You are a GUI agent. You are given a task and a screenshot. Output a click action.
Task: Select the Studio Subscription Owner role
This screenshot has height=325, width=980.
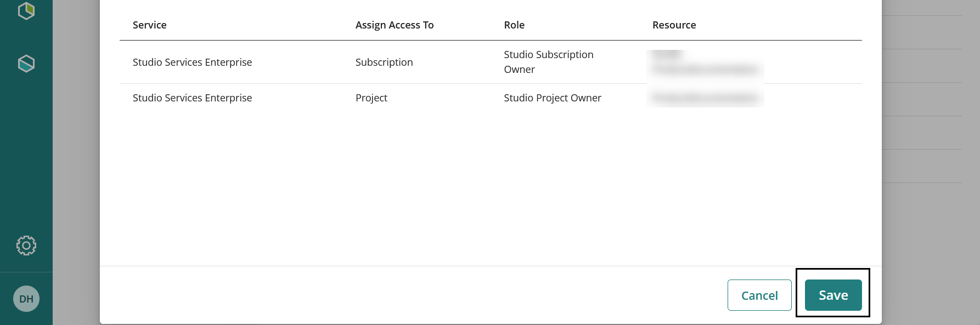548,62
